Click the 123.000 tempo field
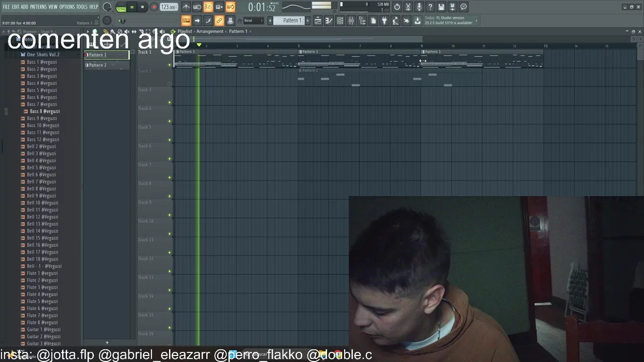 (169, 7)
